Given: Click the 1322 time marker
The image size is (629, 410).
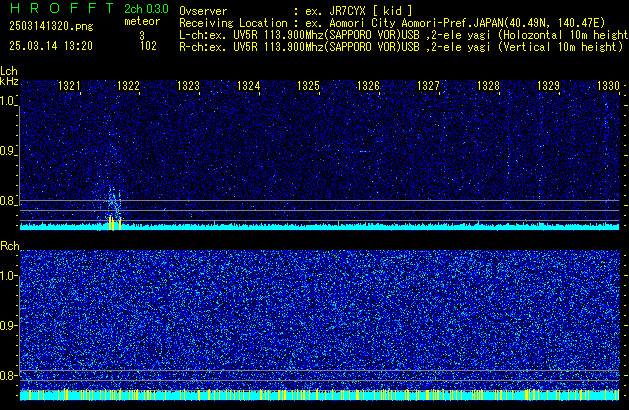Looking at the screenshot, I should coord(128,86).
